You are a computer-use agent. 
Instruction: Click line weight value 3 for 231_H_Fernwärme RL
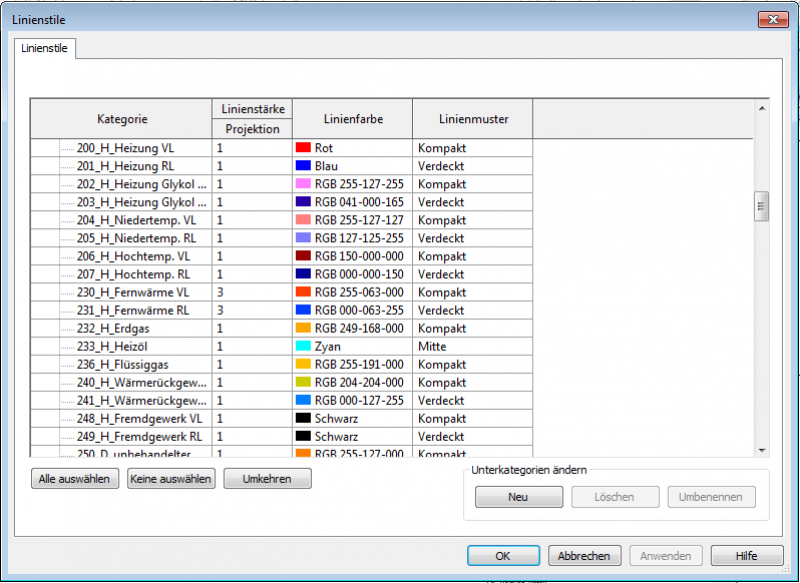252,310
